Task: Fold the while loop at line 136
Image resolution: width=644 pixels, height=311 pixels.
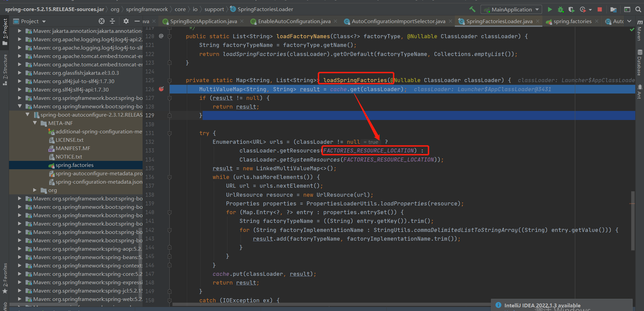Action: pyautogui.click(x=170, y=177)
